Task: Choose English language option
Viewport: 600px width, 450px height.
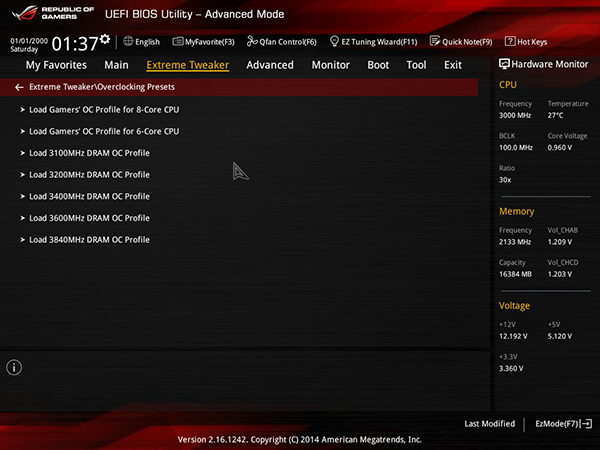Action: tap(147, 42)
